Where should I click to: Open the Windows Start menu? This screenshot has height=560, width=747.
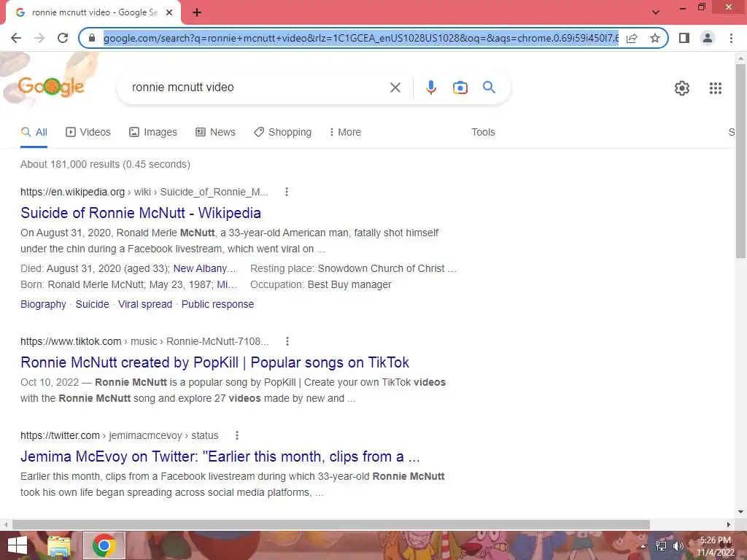pos(18,545)
